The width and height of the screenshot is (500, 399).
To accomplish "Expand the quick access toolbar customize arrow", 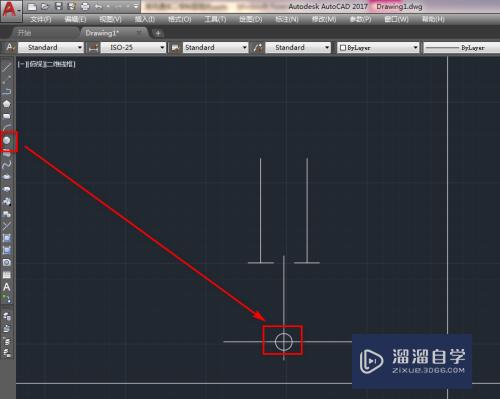I will click(136, 6).
